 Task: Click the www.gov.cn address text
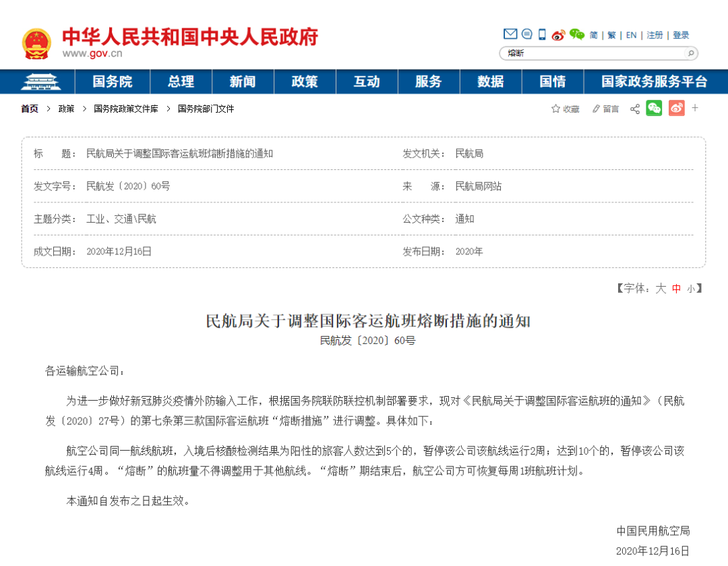click(92, 53)
